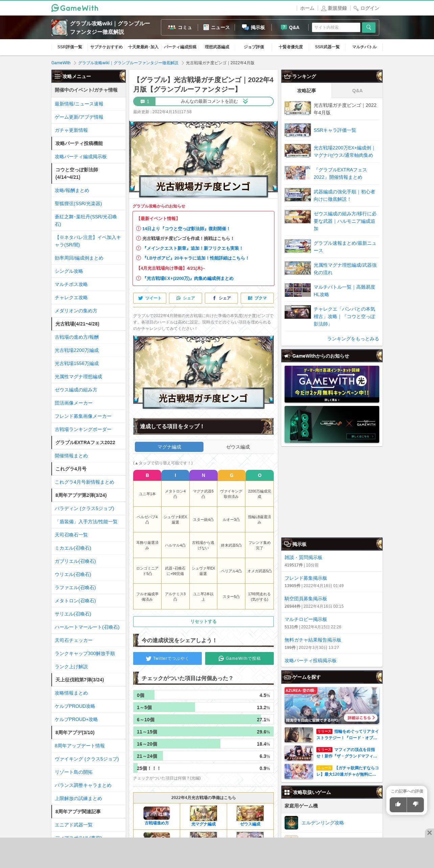The image size is (434, 868).
Task: Share via the Twitter ツイート button
Action: pos(150,298)
